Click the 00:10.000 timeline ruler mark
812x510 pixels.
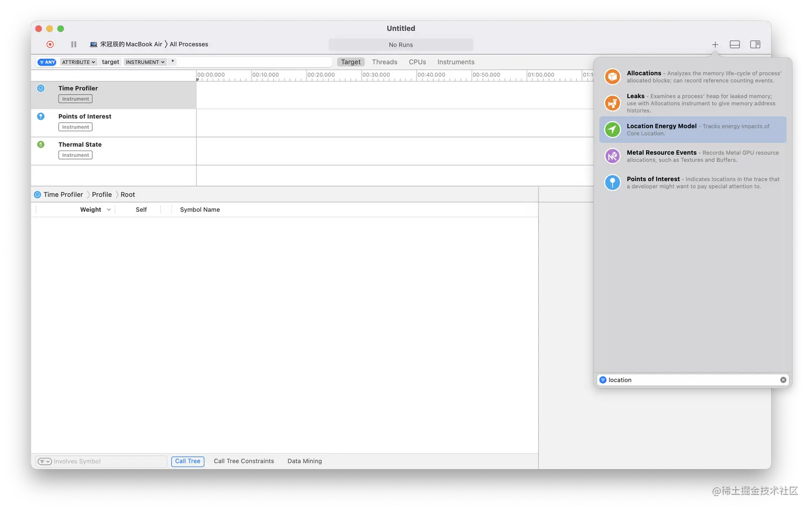point(266,75)
